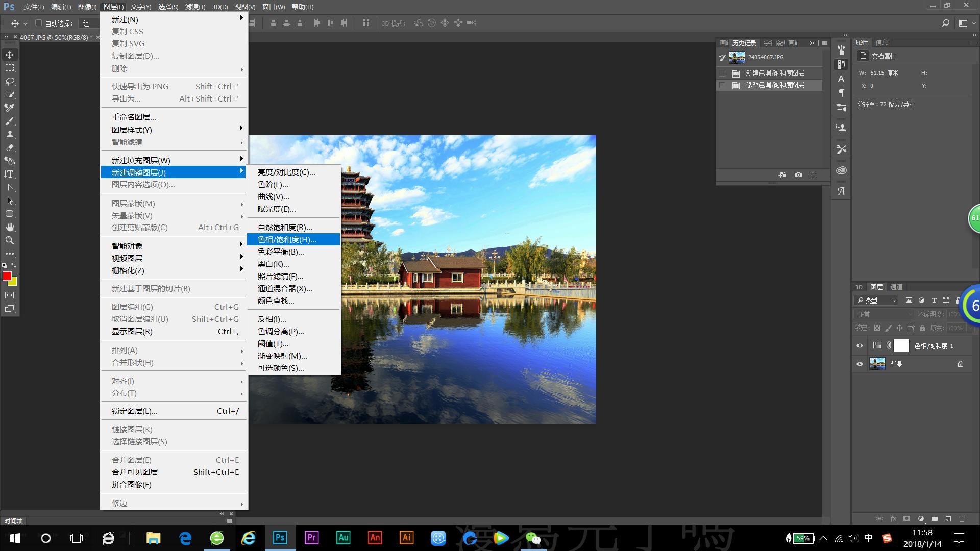Open Photoshop from the Windows taskbar

coord(280,538)
